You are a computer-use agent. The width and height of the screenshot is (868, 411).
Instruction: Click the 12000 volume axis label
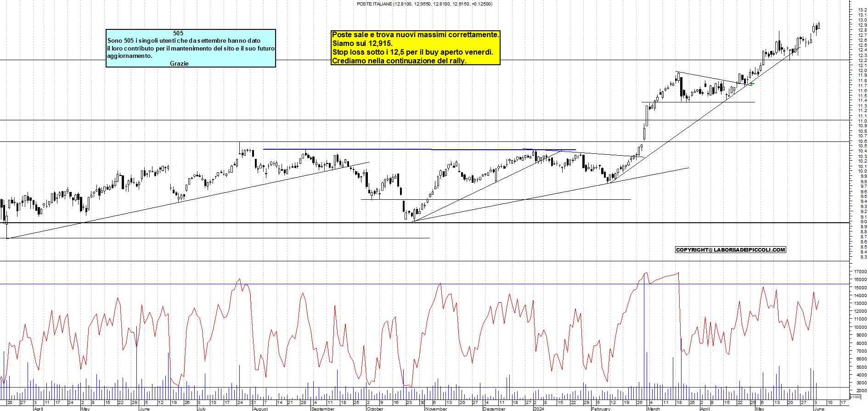coord(860,311)
